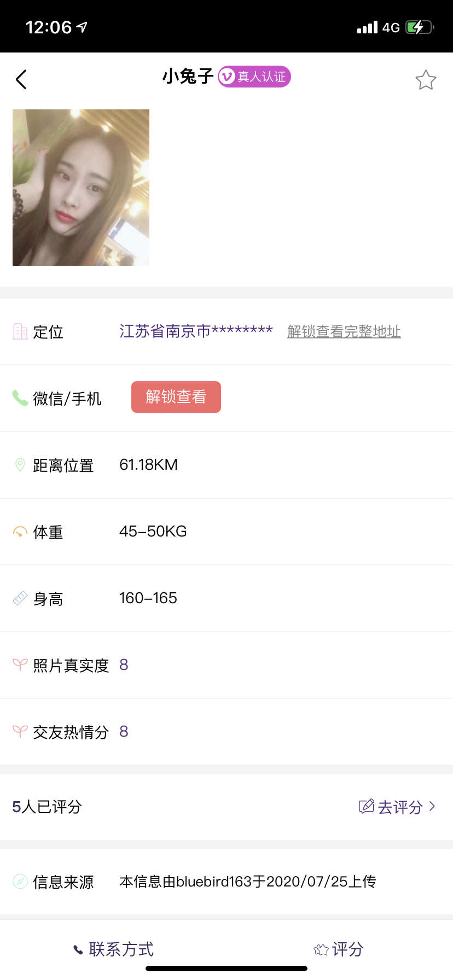
Task: Expand rating via the chevron arrow
Action: [432, 806]
